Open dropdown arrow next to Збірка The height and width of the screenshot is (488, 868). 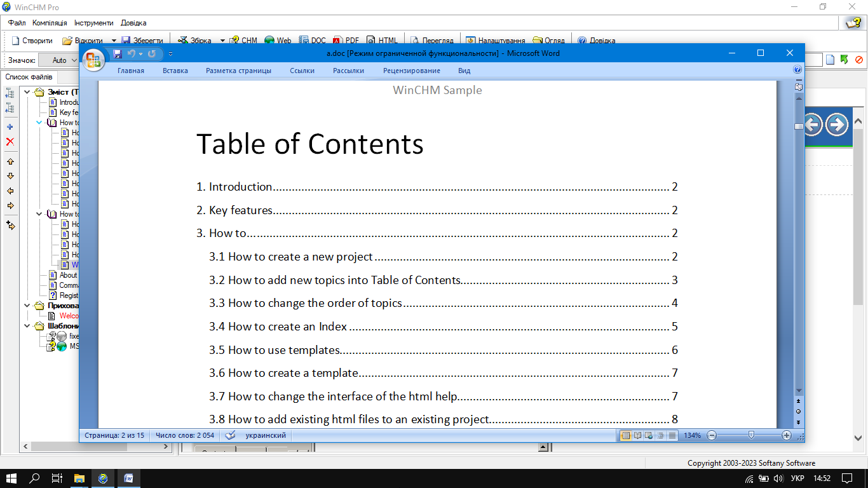pyautogui.click(x=222, y=41)
